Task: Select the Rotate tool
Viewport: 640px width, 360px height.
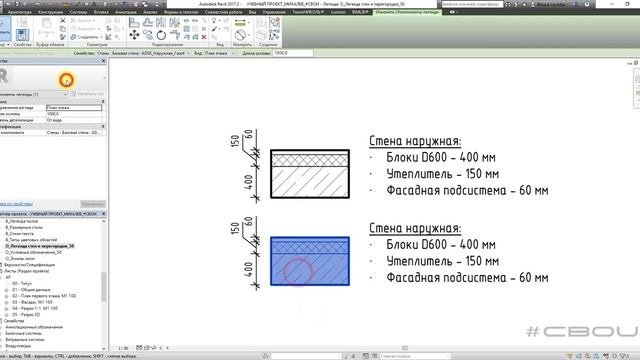Action: tap(161, 36)
